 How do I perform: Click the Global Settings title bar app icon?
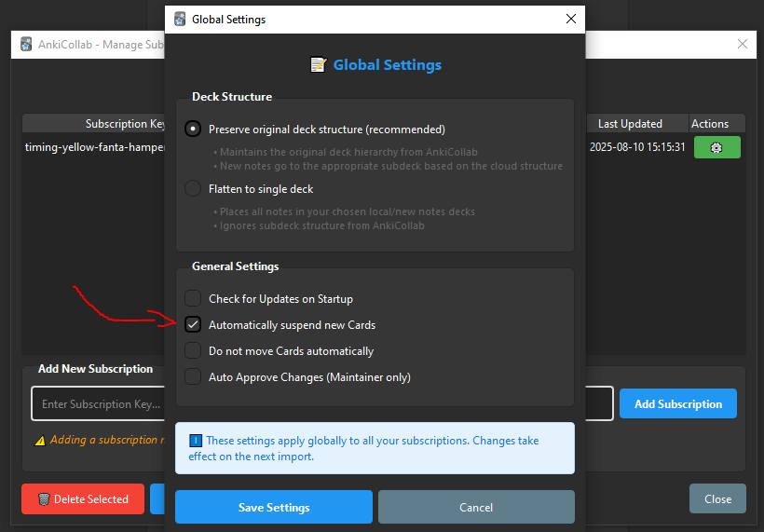click(180, 19)
